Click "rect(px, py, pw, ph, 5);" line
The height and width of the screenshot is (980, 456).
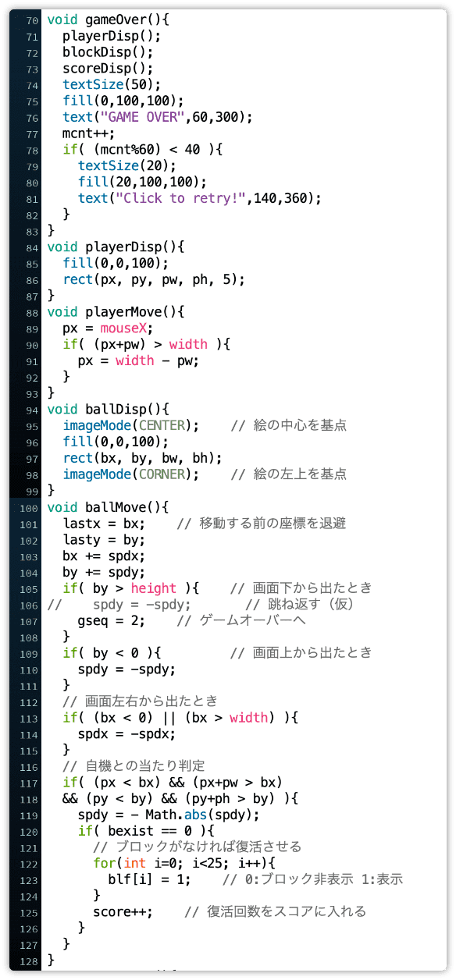[x=154, y=279]
